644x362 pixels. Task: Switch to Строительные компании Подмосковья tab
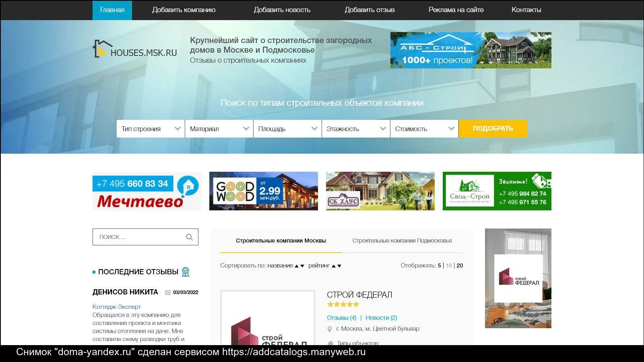tap(402, 241)
